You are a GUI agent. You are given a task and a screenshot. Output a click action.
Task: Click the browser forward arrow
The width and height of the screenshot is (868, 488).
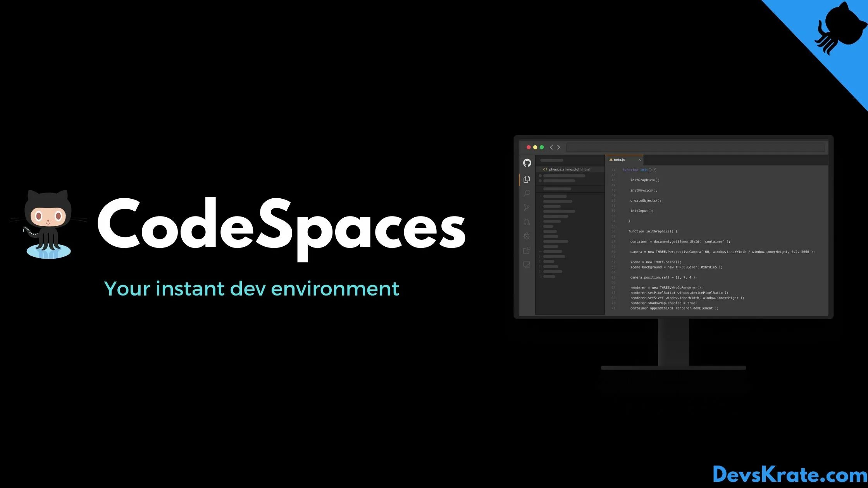[x=559, y=148]
